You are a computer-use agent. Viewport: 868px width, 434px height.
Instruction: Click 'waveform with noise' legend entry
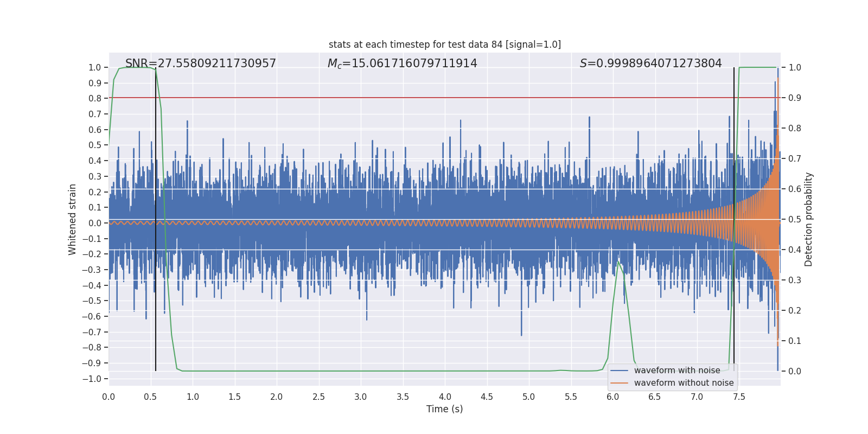pos(677,371)
